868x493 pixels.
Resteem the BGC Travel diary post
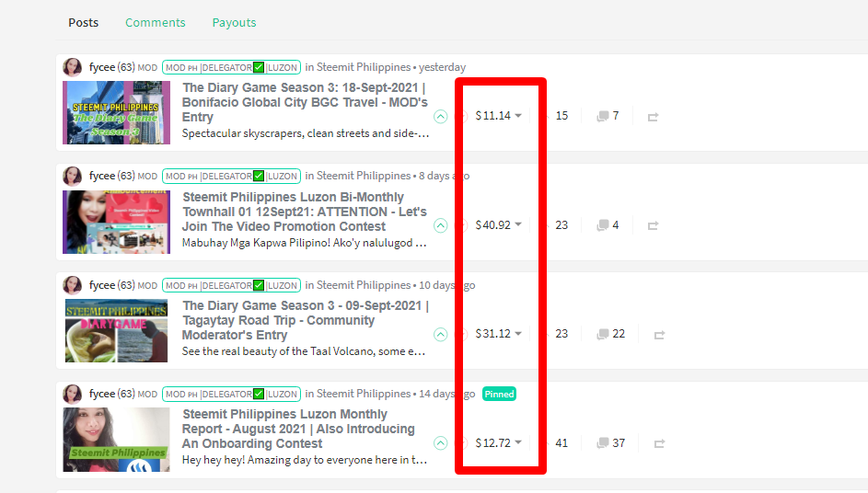pyautogui.click(x=653, y=117)
